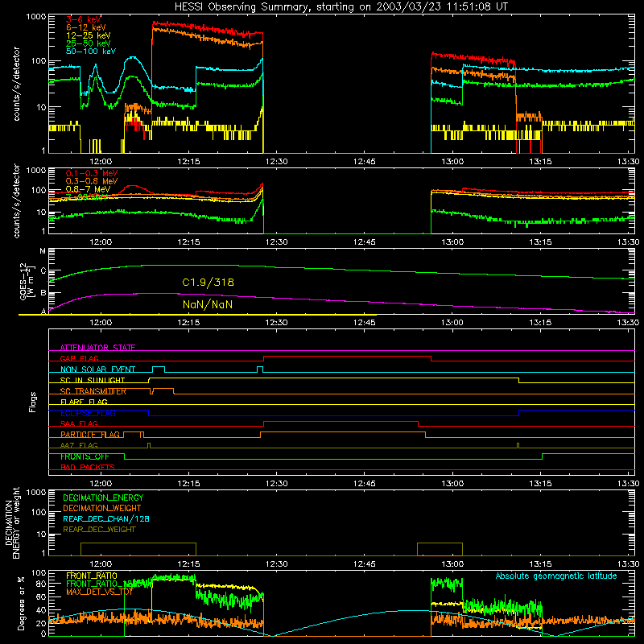
Task: Select the 12-25 keV legend label
Action: click(89, 35)
